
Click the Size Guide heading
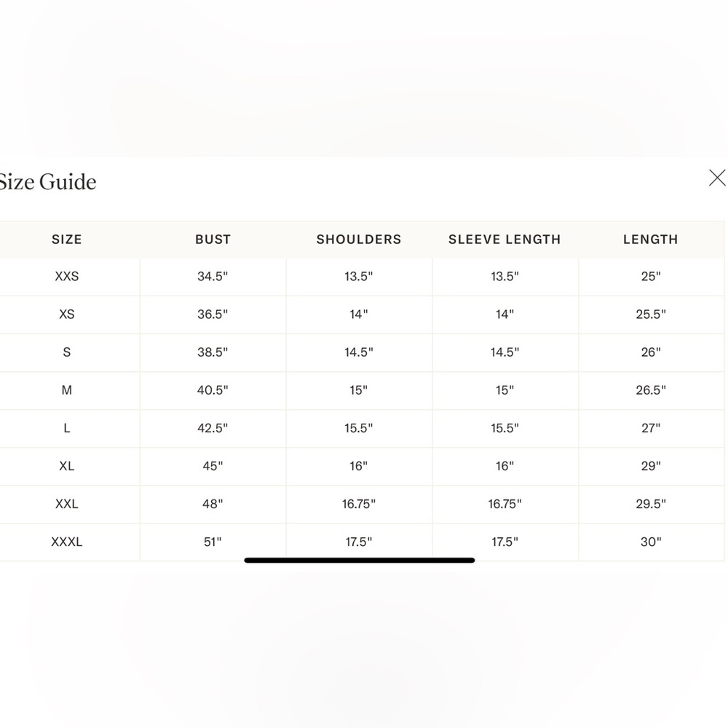[47, 181]
